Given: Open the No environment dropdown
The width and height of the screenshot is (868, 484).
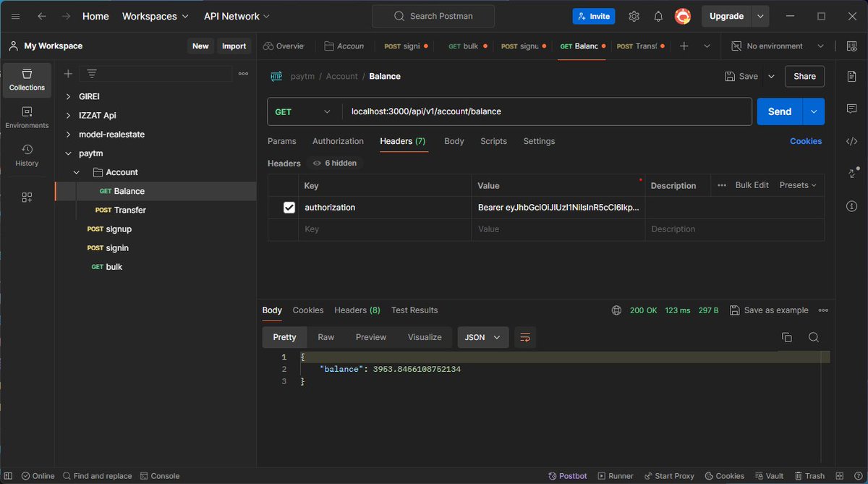Looking at the screenshot, I should pos(778,46).
